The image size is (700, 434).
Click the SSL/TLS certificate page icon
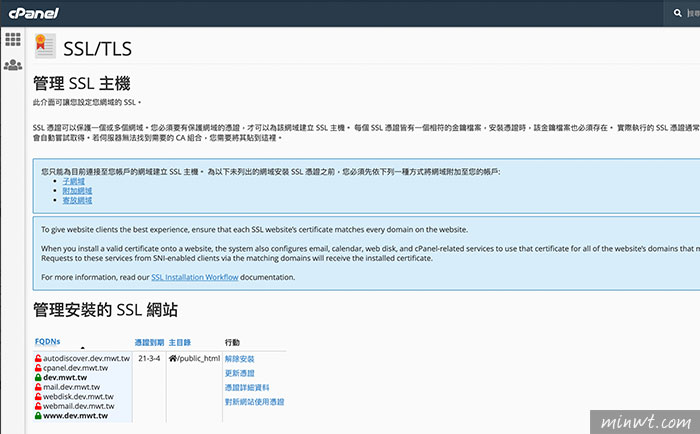tap(45, 46)
